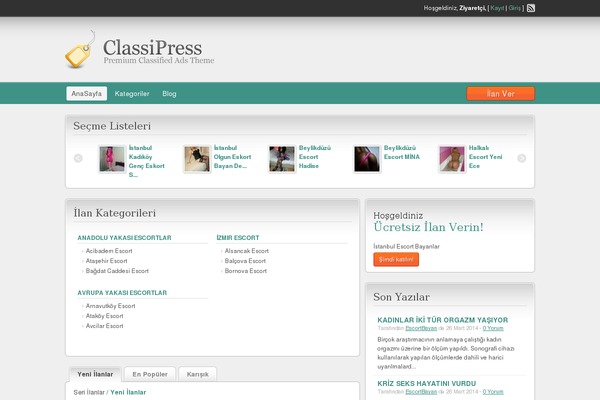
Task: Click the ClassiPress site title text
Action: [152, 48]
